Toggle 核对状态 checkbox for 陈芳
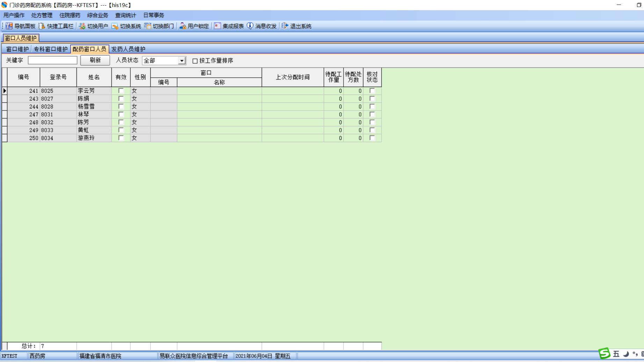Image resolution: width=644 pixels, height=362 pixels. click(372, 122)
